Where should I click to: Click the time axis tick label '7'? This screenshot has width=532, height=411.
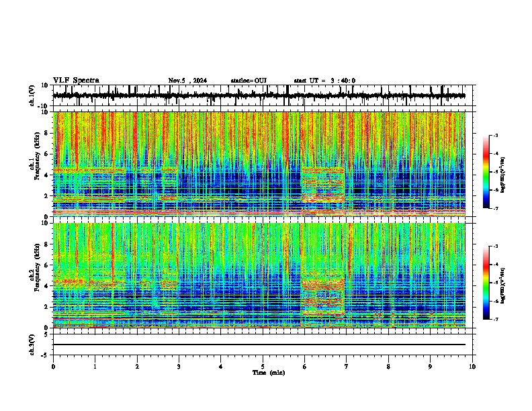(347, 367)
